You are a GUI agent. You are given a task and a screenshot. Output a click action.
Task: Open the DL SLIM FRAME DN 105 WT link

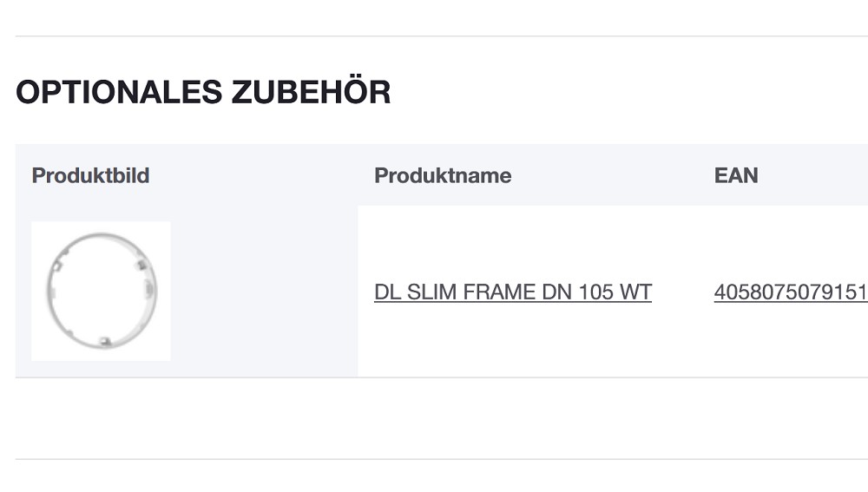point(512,292)
